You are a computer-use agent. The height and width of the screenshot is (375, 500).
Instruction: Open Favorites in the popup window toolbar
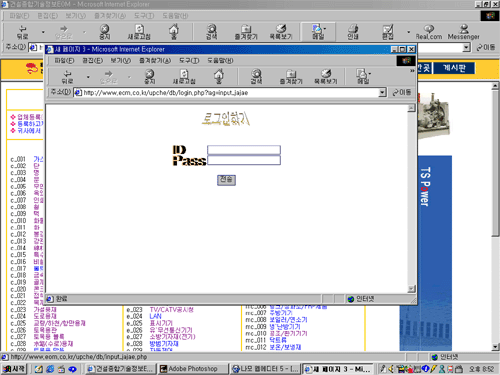pyautogui.click(x=291, y=76)
